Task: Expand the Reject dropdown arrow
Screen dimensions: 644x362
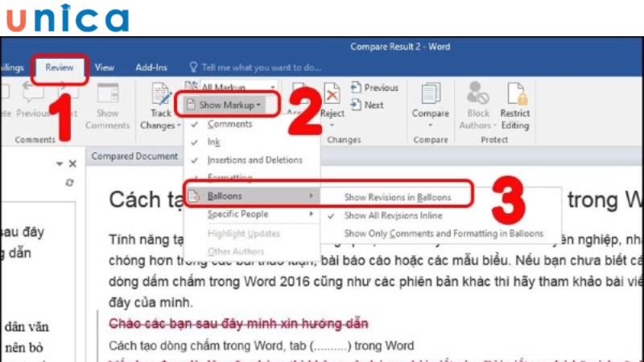Action: point(332,125)
